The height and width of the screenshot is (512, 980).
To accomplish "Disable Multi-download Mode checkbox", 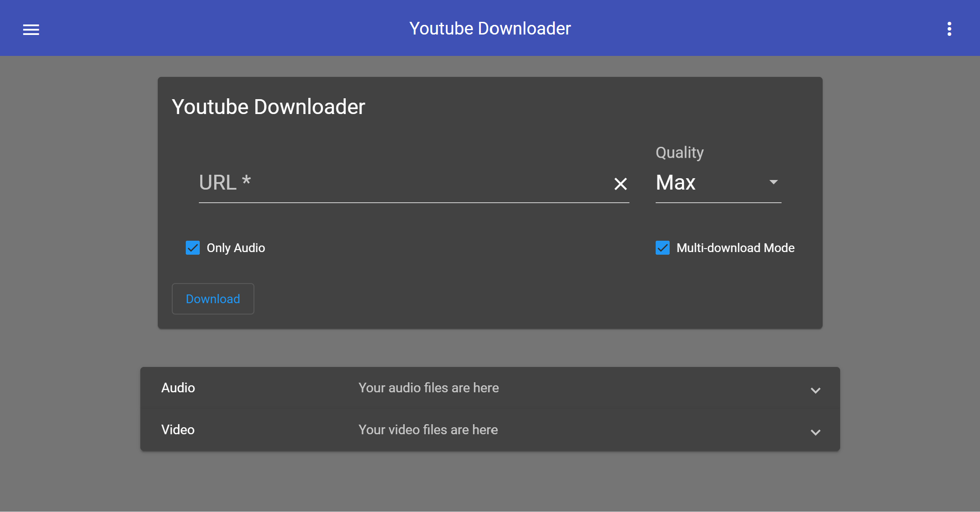I will point(662,248).
